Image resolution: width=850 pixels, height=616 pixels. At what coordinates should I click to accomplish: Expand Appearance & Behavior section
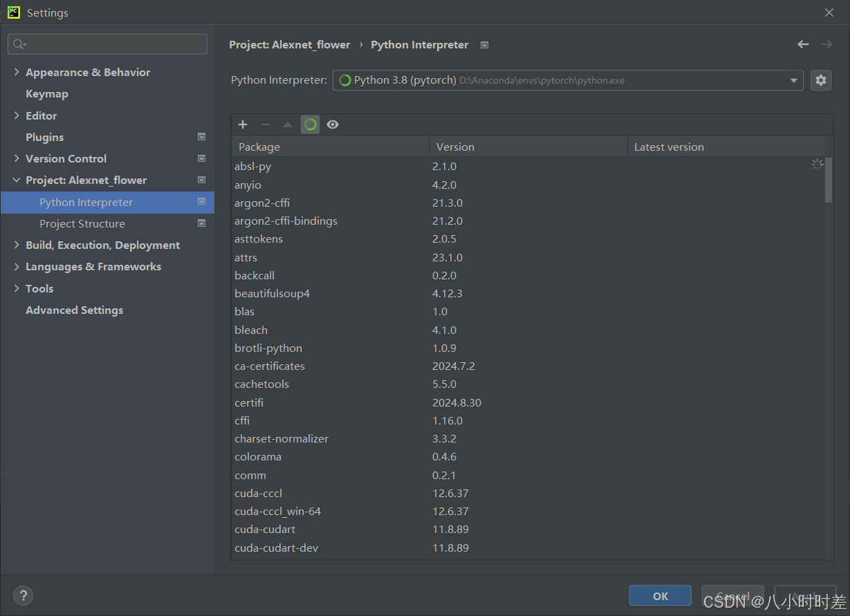pyautogui.click(x=17, y=72)
